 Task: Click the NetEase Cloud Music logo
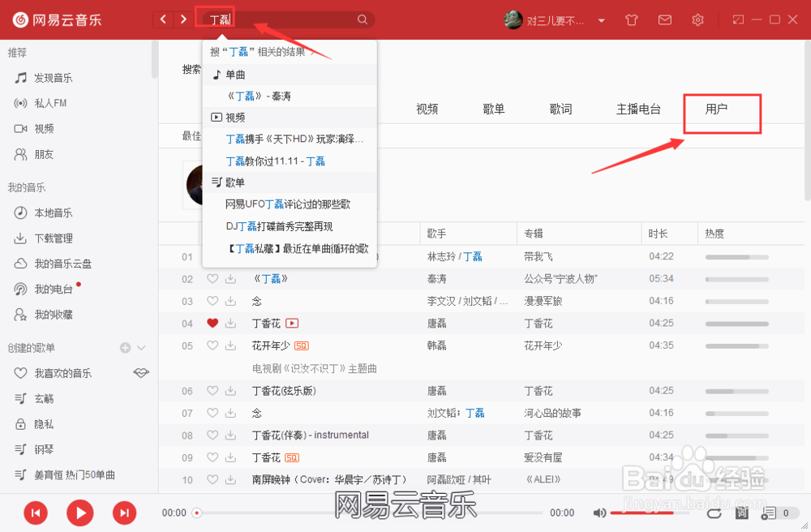(x=57, y=19)
